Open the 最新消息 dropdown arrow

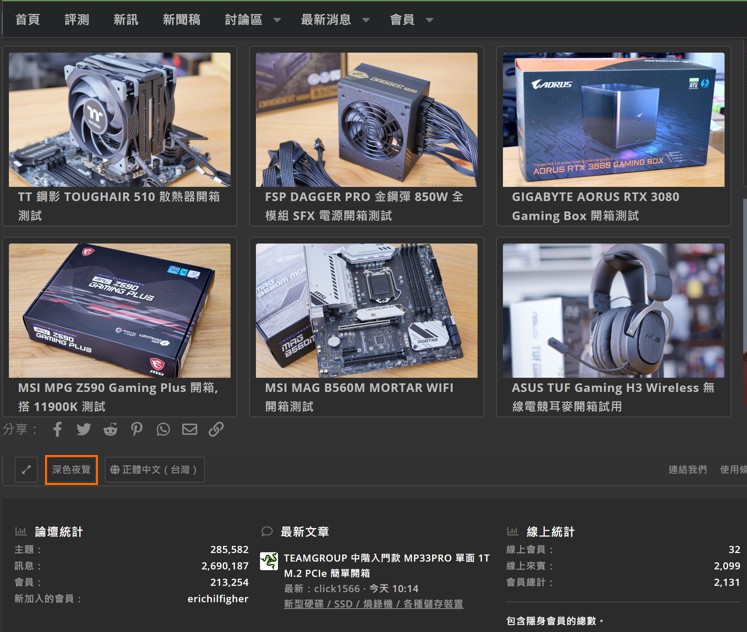tap(366, 20)
